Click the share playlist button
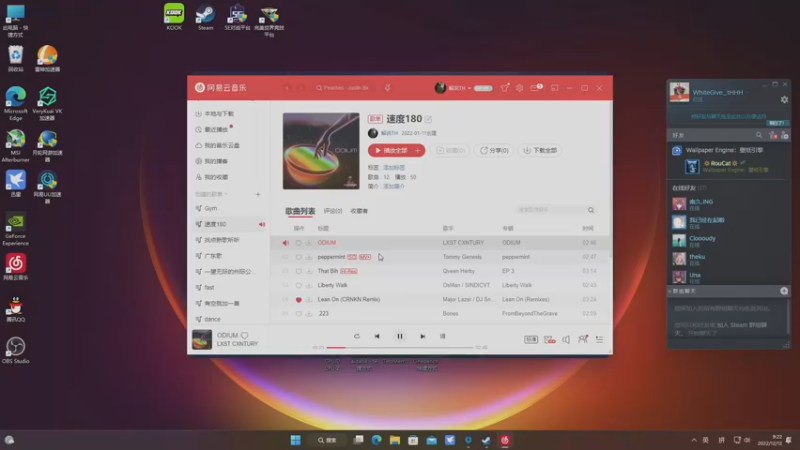 [494, 151]
